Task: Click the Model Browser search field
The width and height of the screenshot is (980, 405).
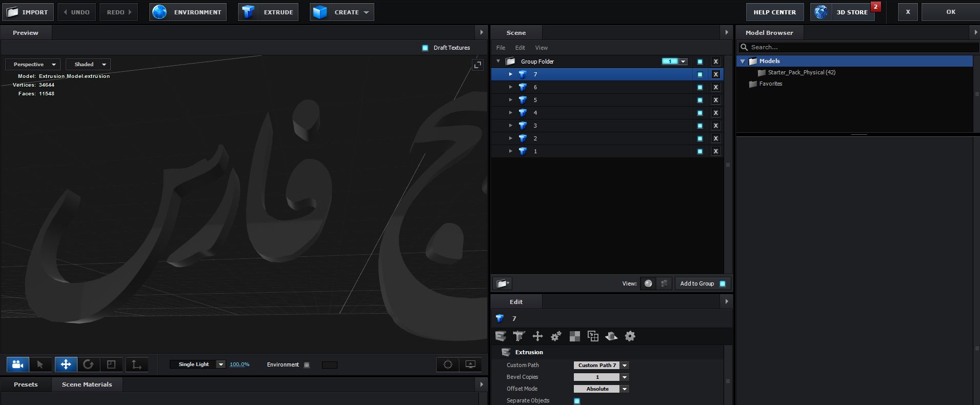Action: pos(857,47)
